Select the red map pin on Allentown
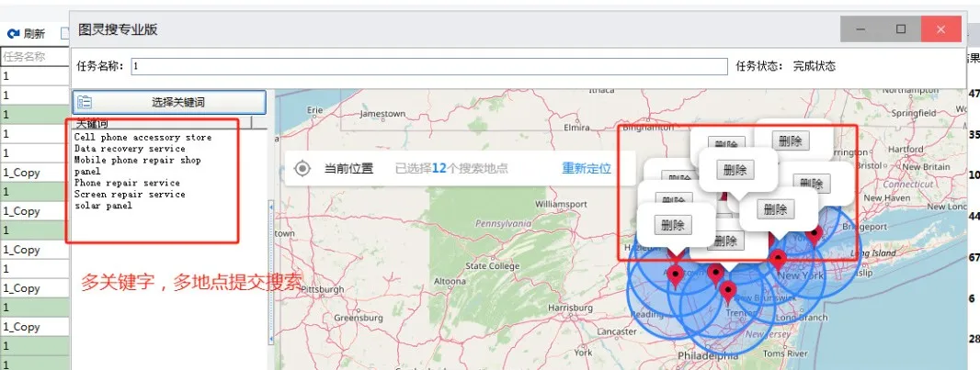This screenshot has width=980, height=370. pyautogui.click(x=675, y=276)
